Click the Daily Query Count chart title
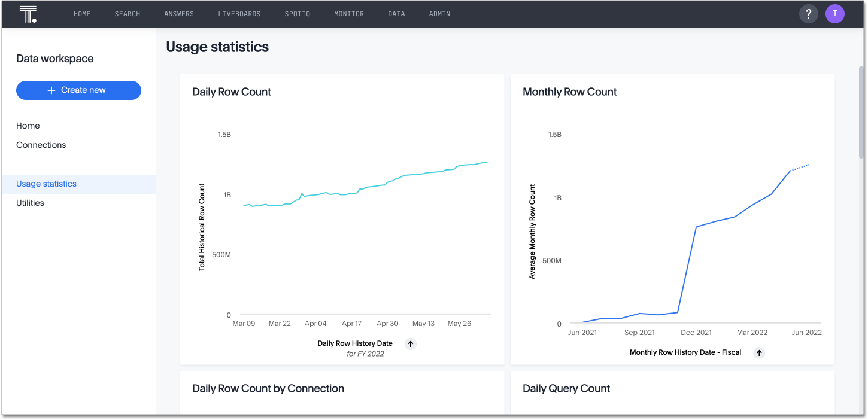This screenshot has width=868, height=420. click(566, 388)
